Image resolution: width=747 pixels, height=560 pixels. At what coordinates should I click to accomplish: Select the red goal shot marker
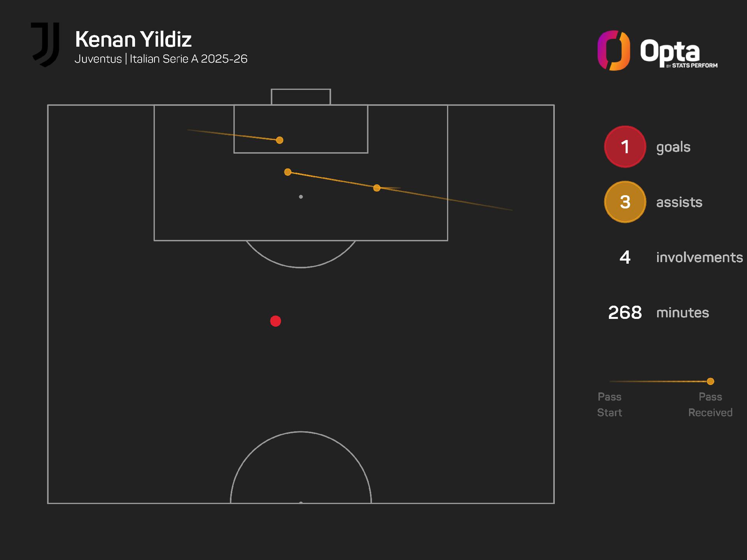(275, 321)
